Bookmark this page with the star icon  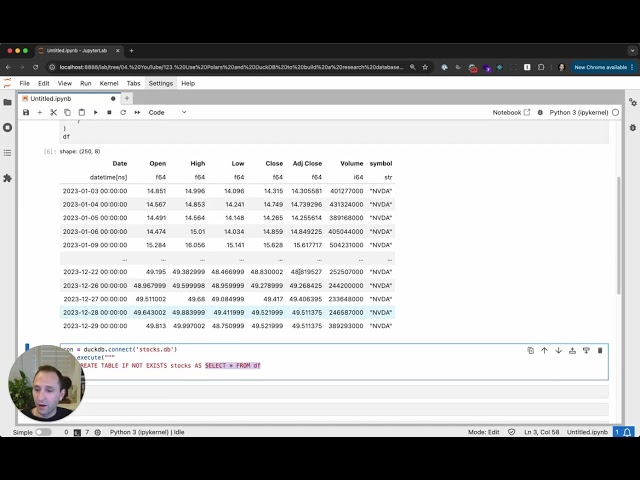pyautogui.click(x=425, y=67)
